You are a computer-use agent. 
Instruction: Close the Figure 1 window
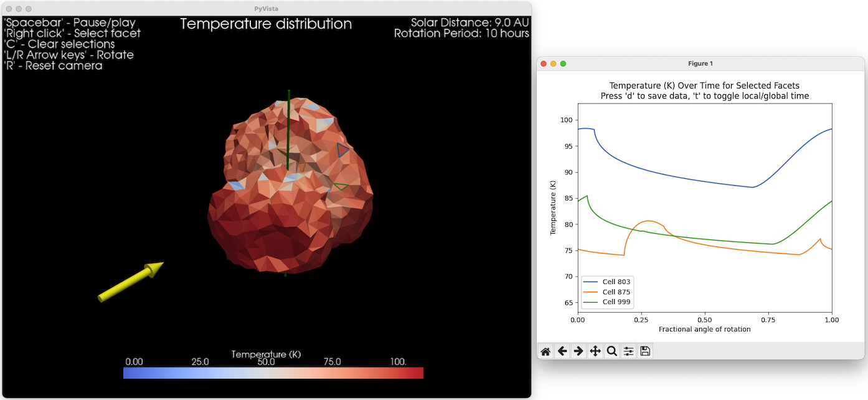coord(544,64)
